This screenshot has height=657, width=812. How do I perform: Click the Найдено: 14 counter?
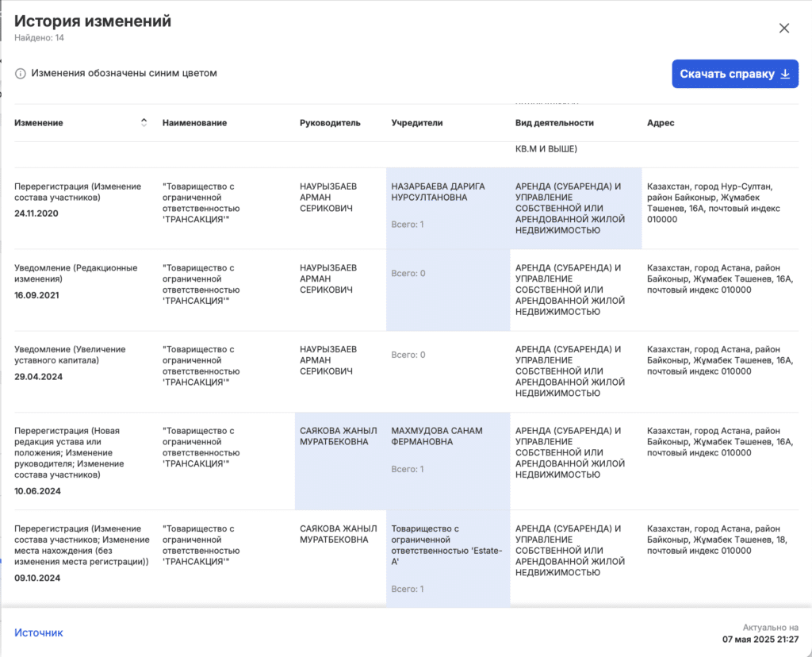click(x=40, y=38)
